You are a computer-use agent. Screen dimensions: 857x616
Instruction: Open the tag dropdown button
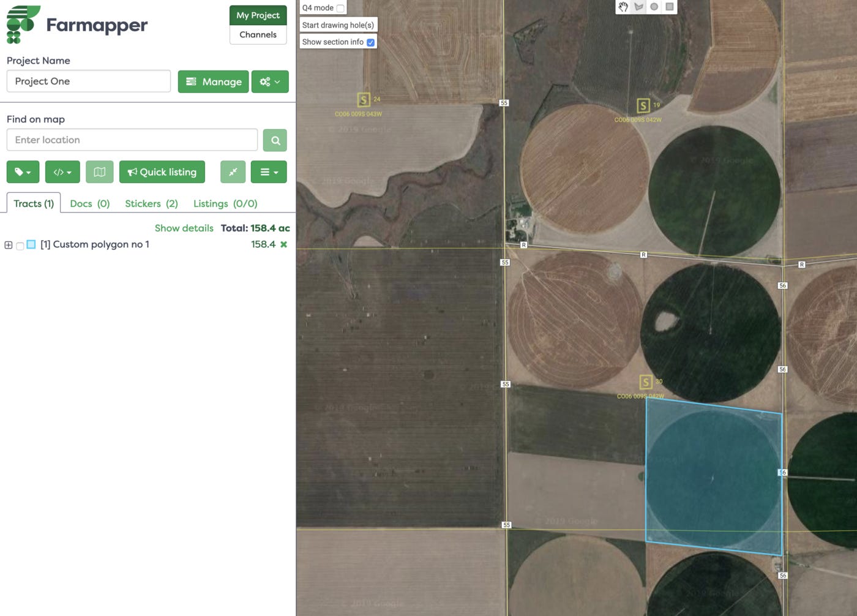pyautogui.click(x=23, y=172)
